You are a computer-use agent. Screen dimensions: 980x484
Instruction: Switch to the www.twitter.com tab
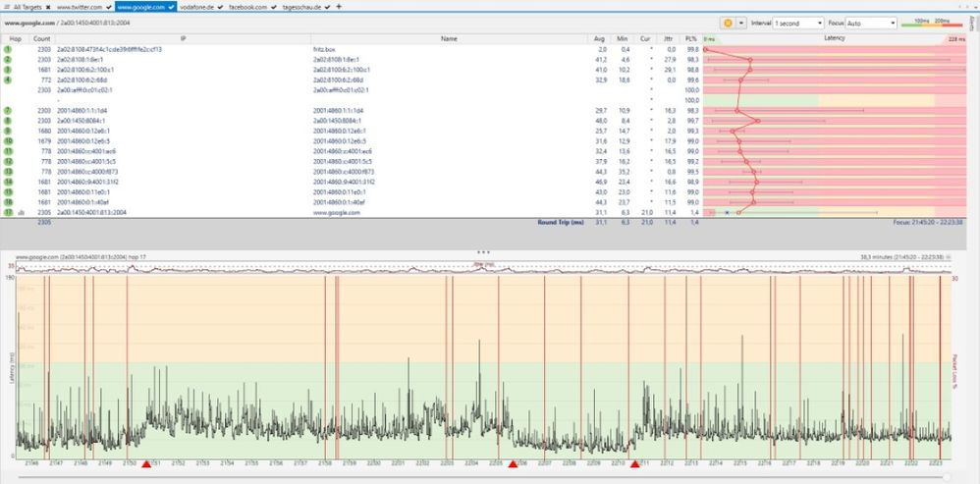pos(80,7)
